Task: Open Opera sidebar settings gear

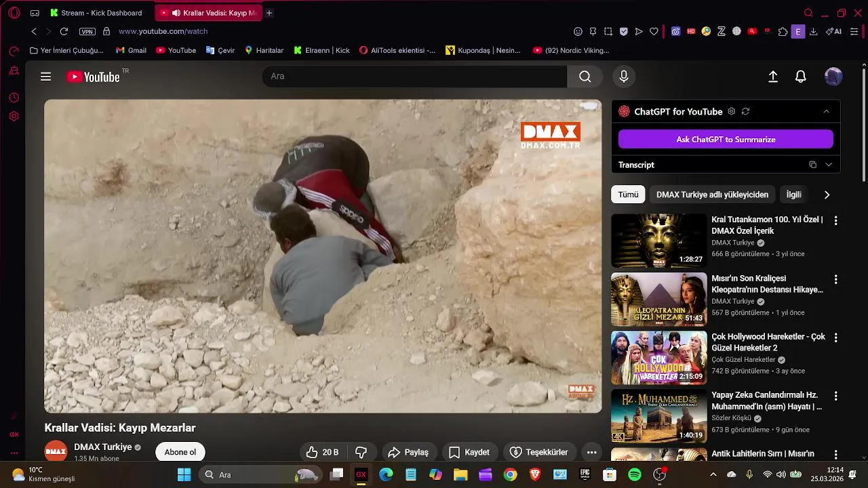Action: click(x=14, y=116)
